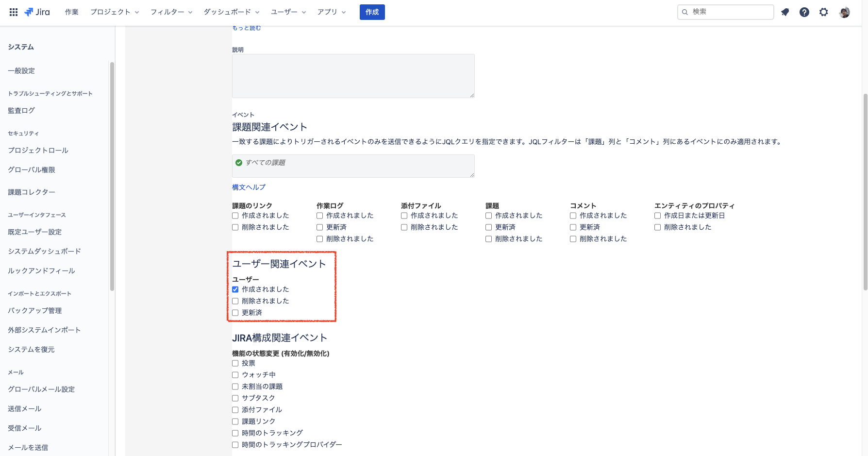Enable コメント 作成されました checkbox
Image resolution: width=868 pixels, height=456 pixels.
point(573,216)
